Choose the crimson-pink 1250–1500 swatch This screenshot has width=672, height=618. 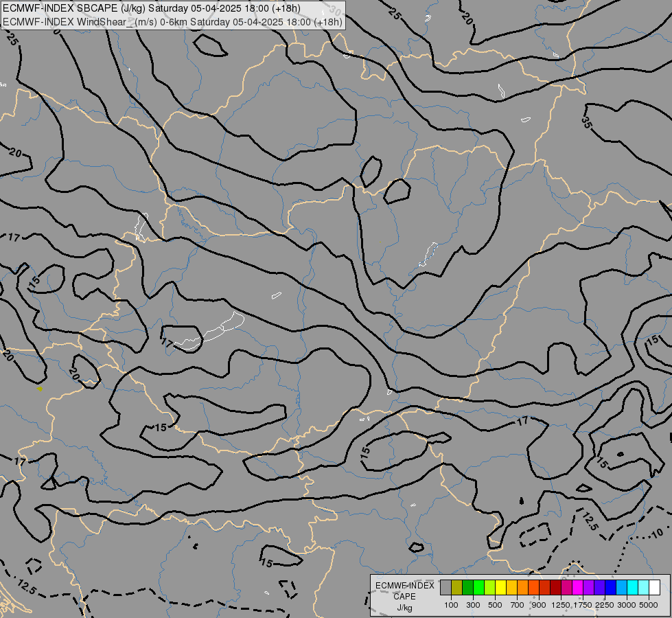pyautogui.click(x=566, y=587)
